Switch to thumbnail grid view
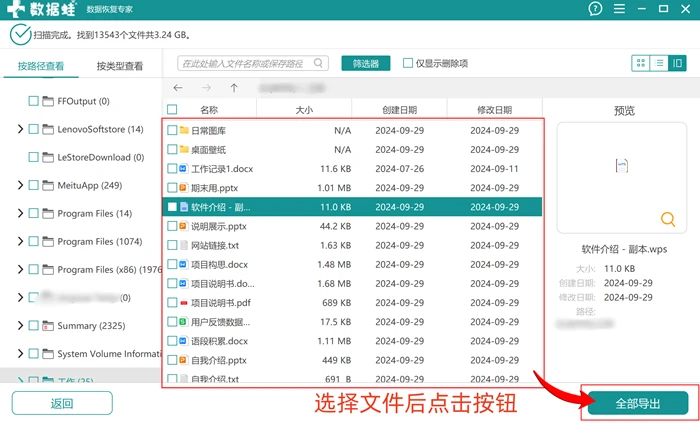Viewport: 700px width, 424px height. [x=641, y=63]
